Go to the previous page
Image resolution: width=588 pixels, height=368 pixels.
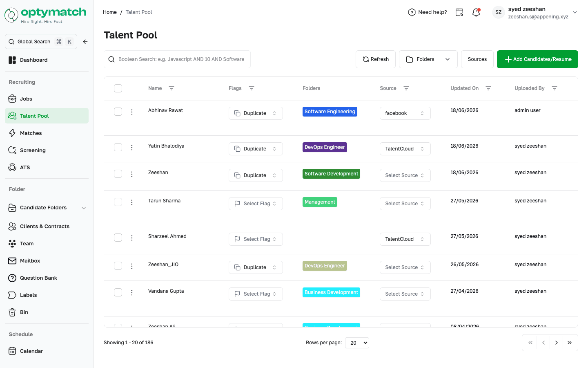[543, 343]
